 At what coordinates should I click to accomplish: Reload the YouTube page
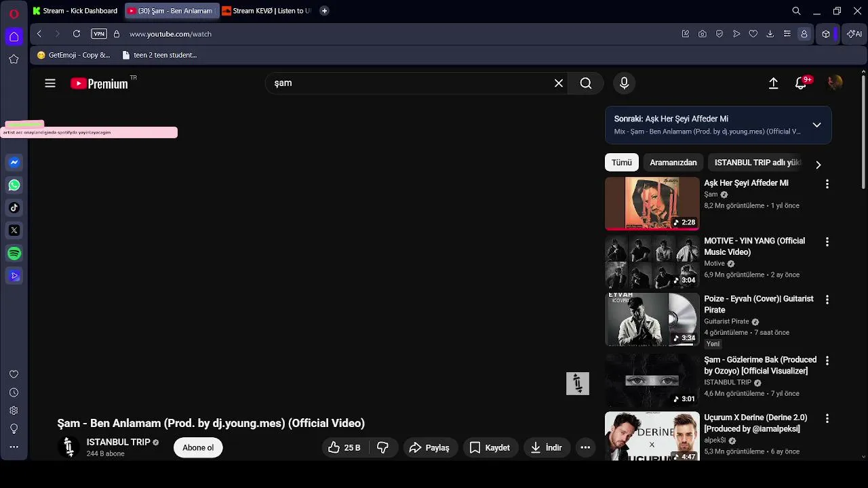coord(77,34)
